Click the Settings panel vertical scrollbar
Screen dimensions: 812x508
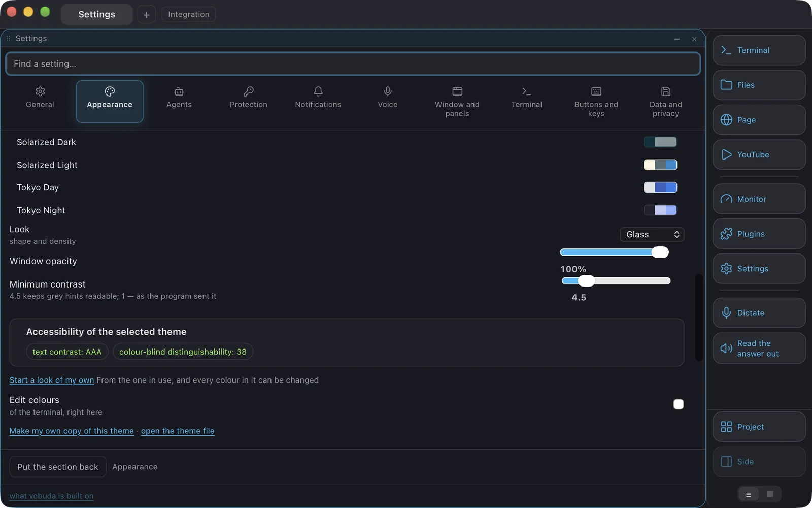coord(699,317)
